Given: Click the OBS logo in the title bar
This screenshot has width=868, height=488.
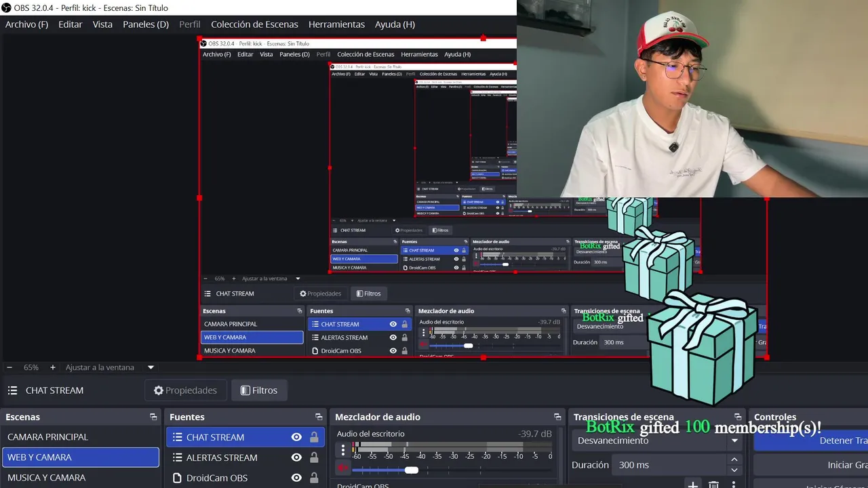Looking at the screenshot, I should tap(6, 8).
